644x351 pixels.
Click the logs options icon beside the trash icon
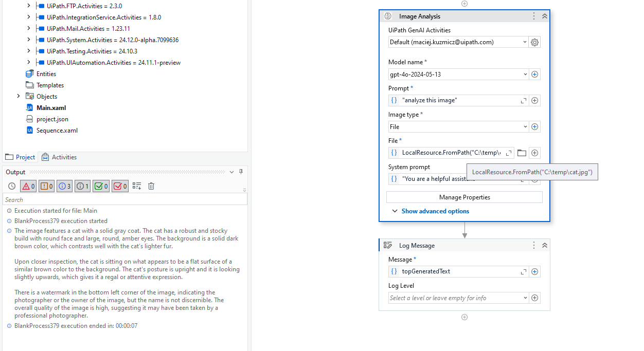136,186
